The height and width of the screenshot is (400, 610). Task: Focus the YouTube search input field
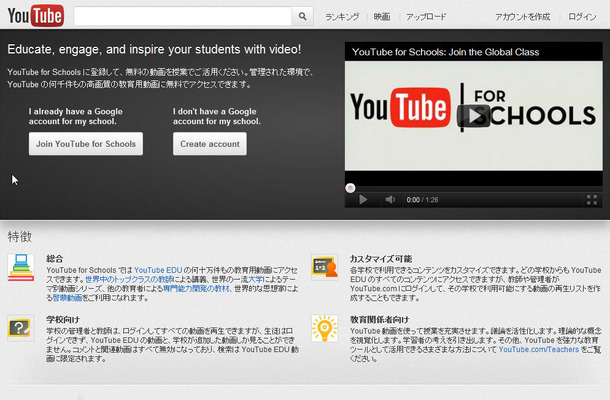click(183, 16)
